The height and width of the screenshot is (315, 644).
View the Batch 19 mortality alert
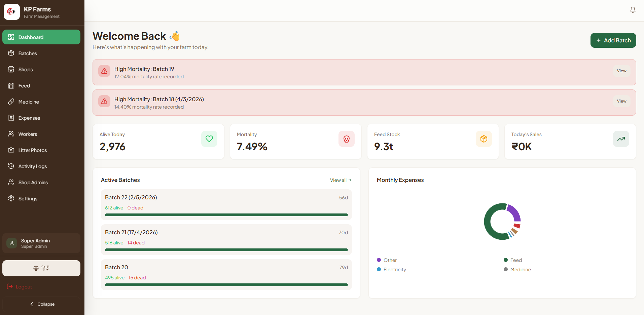click(x=621, y=71)
